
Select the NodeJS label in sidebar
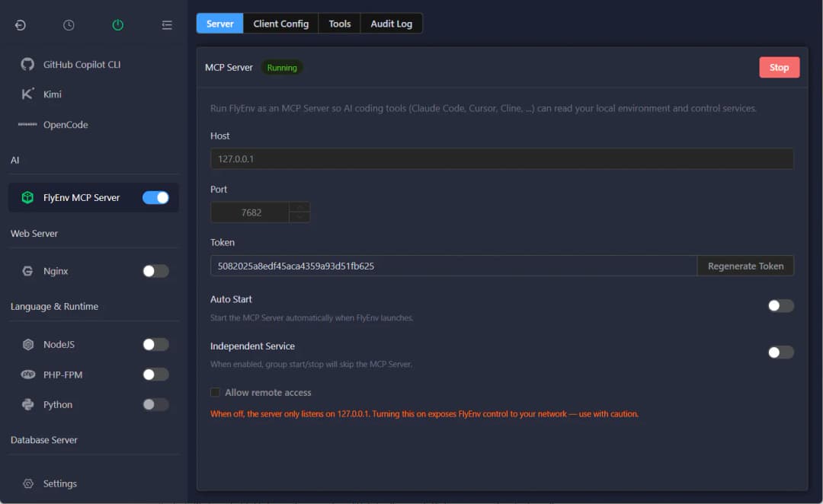(59, 345)
